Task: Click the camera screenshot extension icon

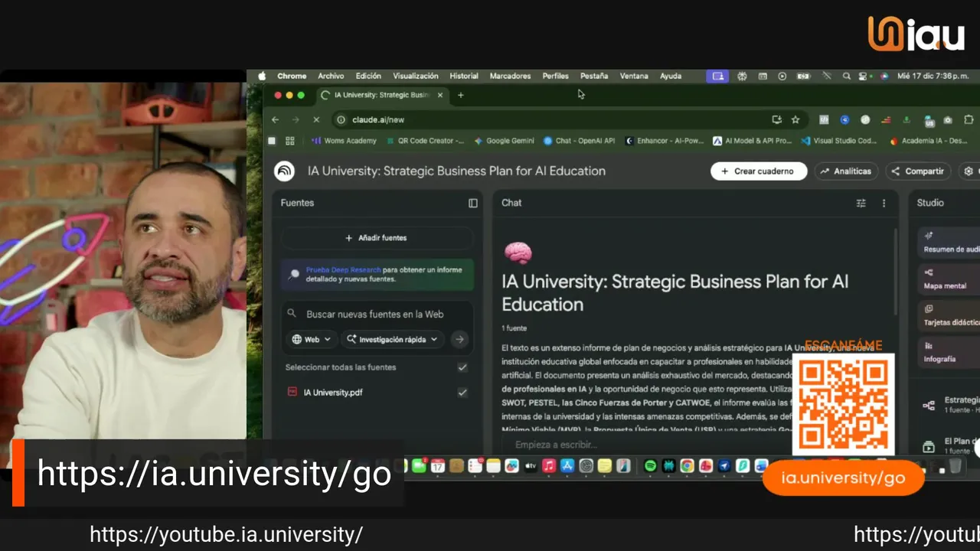Action: point(948,119)
